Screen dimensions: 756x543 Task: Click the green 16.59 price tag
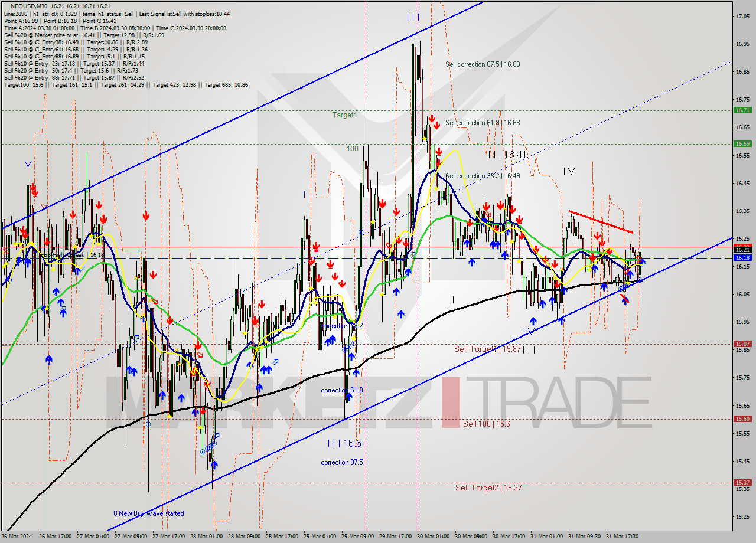(742, 143)
